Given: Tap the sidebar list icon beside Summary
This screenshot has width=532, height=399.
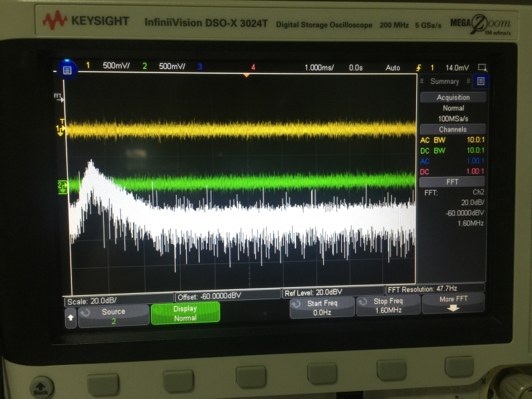Looking at the screenshot, I should point(480,81).
